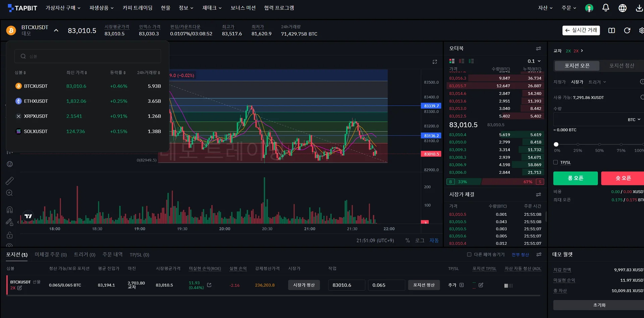Open the spot trading menu item

[166, 8]
